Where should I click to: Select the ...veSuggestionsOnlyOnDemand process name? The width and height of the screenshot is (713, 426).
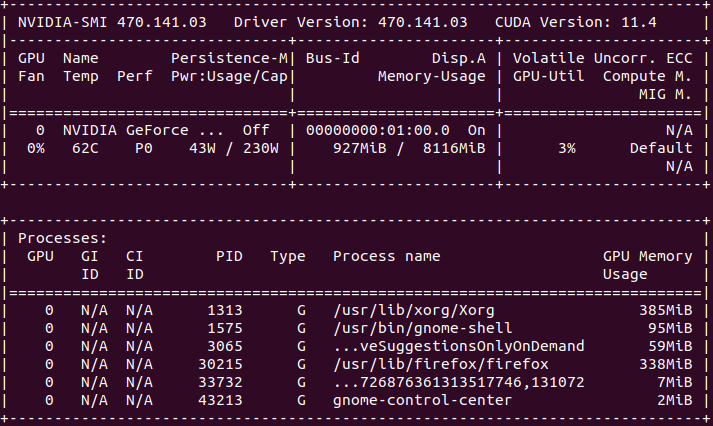(458, 346)
